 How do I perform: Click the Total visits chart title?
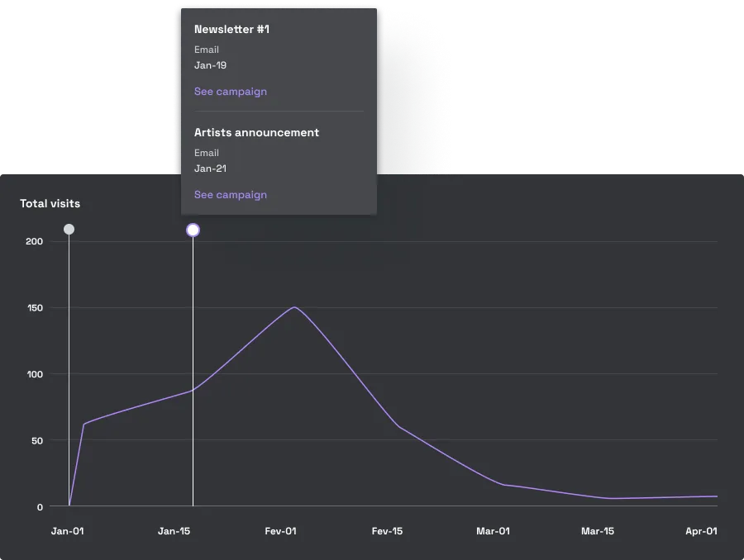coord(50,203)
